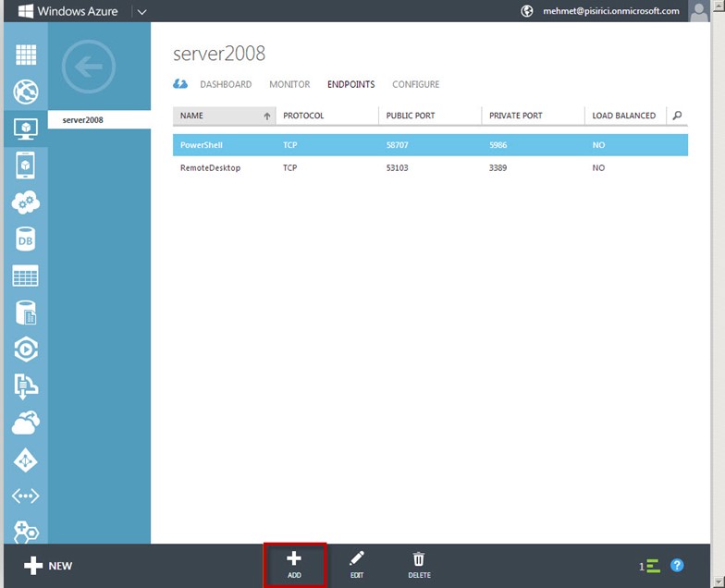
Task: Open the user avatar icon
Action: click(x=699, y=11)
